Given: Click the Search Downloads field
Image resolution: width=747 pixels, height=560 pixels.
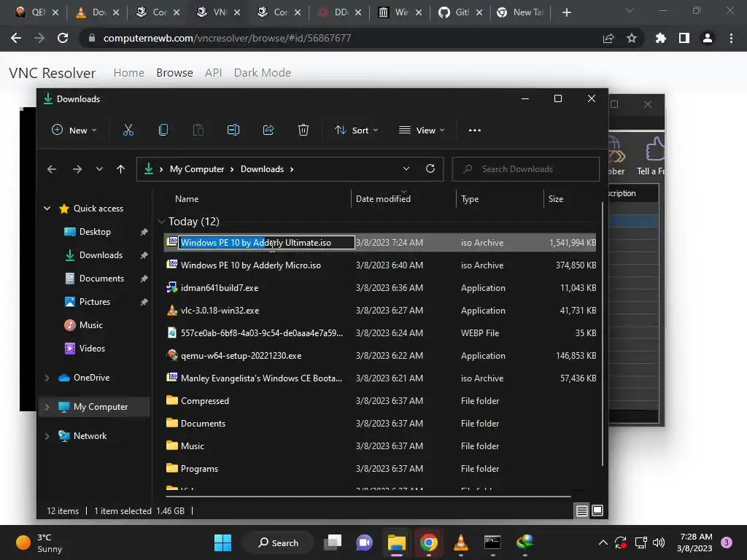Looking at the screenshot, I should tap(525, 169).
